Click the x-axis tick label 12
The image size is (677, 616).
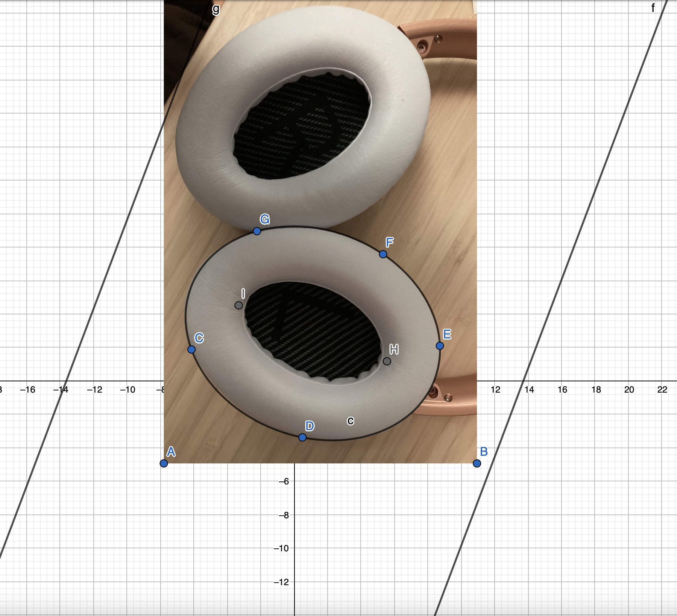495,390
